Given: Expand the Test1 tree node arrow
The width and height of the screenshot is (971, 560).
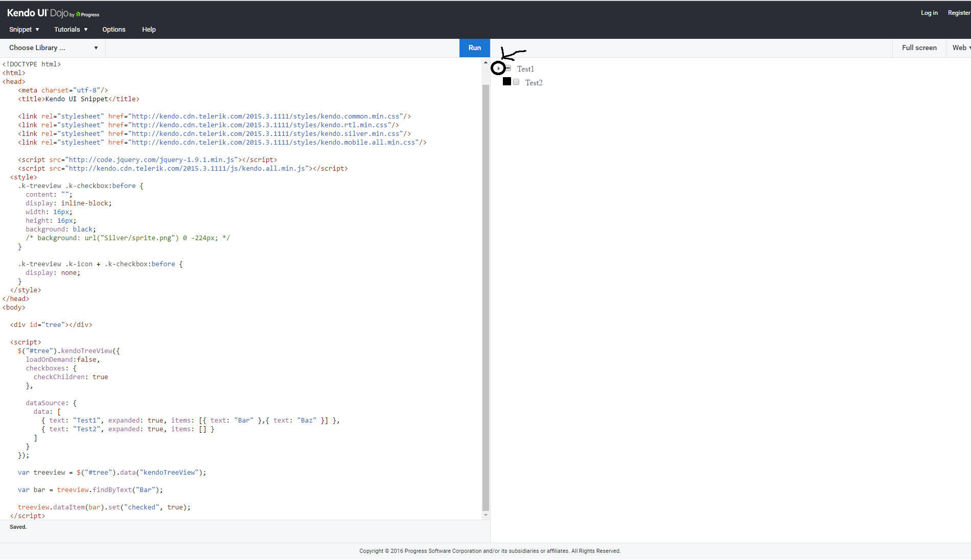Looking at the screenshot, I should 498,68.
